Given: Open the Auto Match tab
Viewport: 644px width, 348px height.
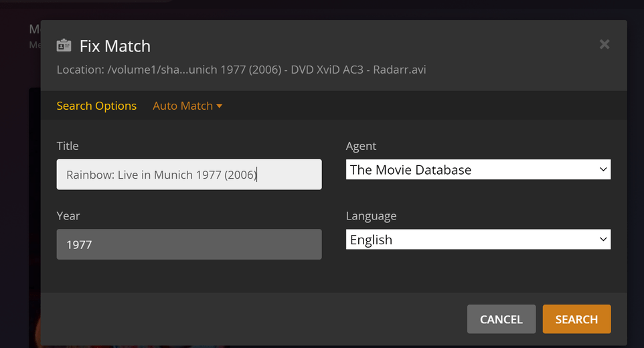Looking at the screenshot, I should [x=183, y=106].
